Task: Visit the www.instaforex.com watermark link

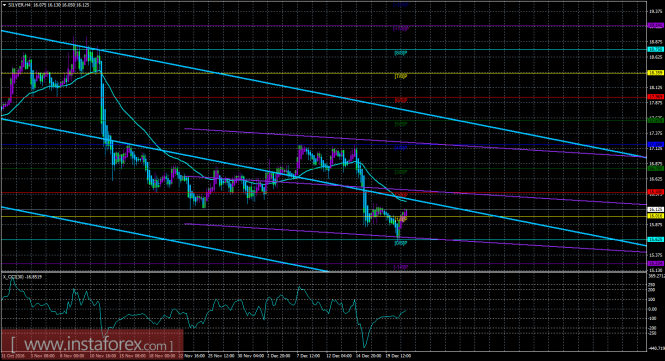Action: 92,344
